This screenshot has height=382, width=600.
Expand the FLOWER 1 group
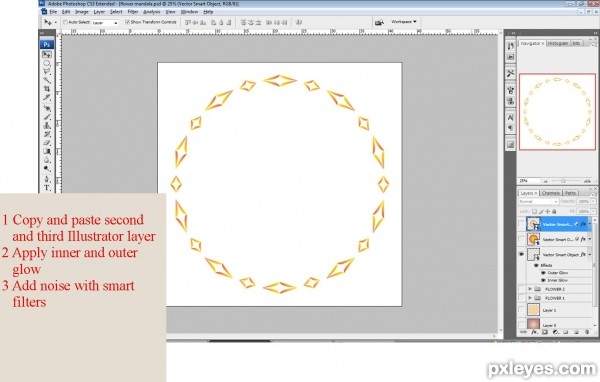530,298
